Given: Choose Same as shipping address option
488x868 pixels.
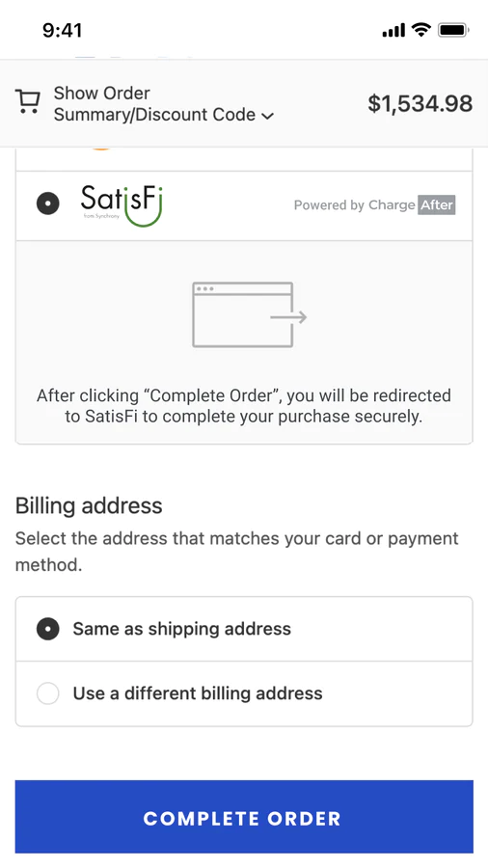Looking at the screenshot, I should point(244,629).
